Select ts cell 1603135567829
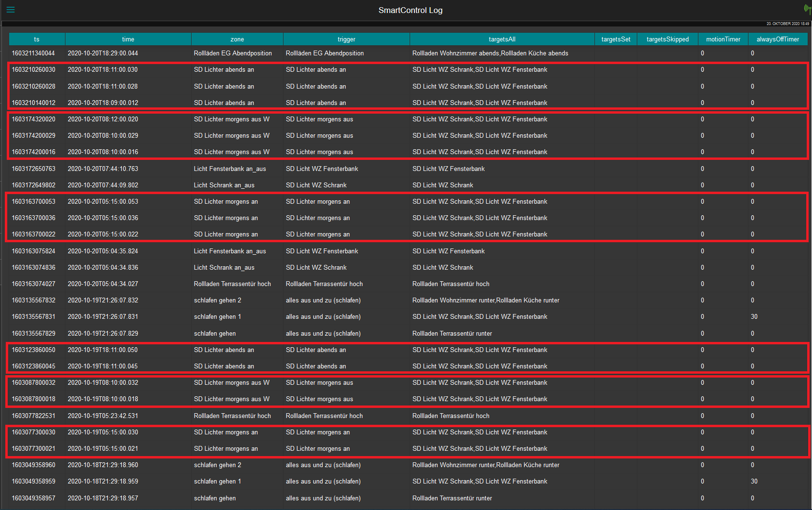This screenshot has width=812, height=510. [33, 333]
